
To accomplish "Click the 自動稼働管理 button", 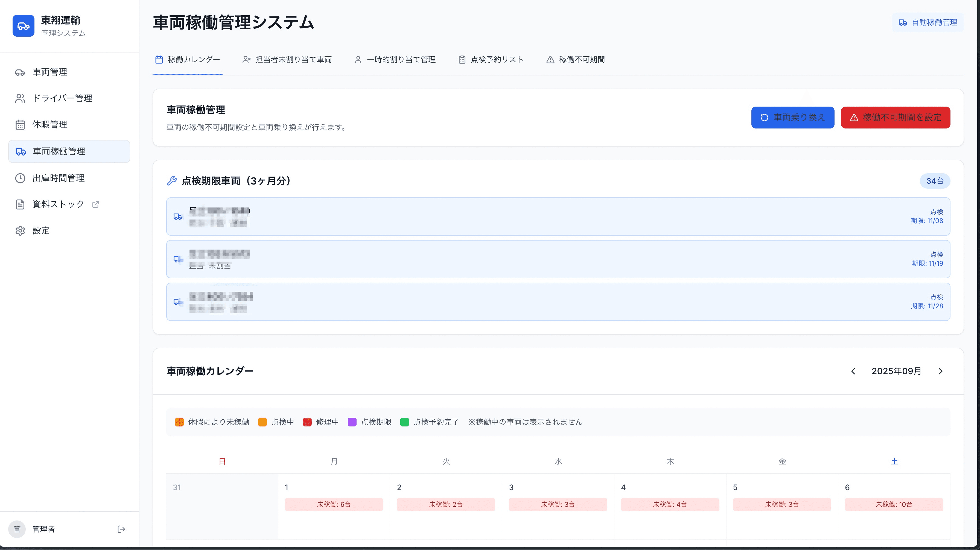I will tap(928, 22).
